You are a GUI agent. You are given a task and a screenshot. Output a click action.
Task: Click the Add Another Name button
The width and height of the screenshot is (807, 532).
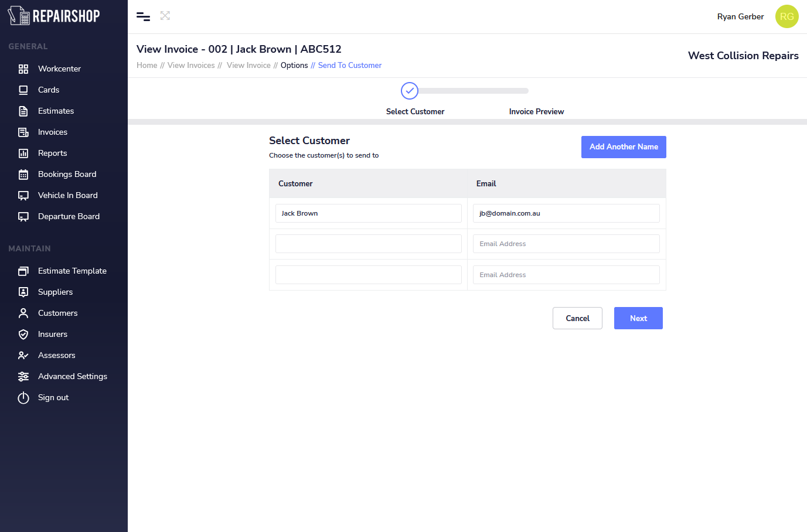tap(624, 147)
